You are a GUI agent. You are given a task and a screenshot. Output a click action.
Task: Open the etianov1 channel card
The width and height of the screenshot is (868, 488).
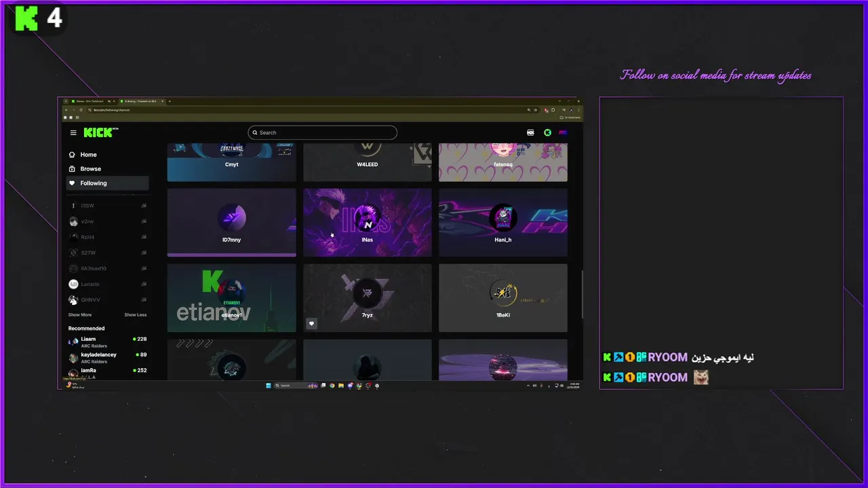(231, 298)
